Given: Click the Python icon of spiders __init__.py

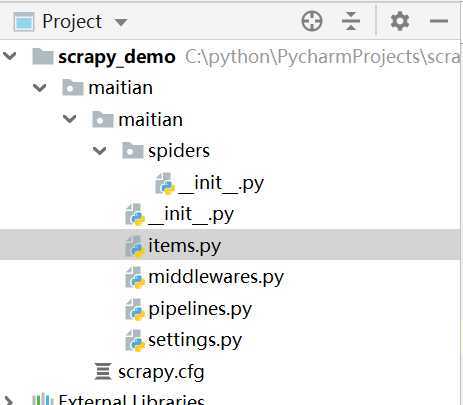Looking at the screenshot, I should point(165,183).
